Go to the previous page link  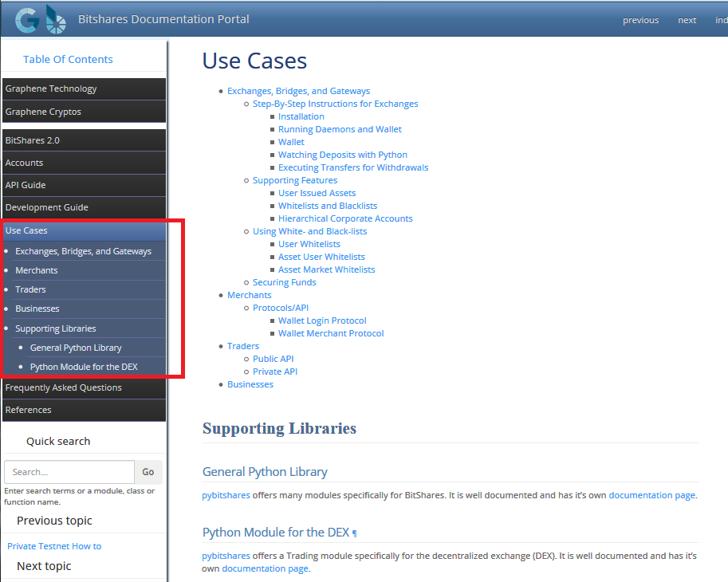tap(641, 20)
